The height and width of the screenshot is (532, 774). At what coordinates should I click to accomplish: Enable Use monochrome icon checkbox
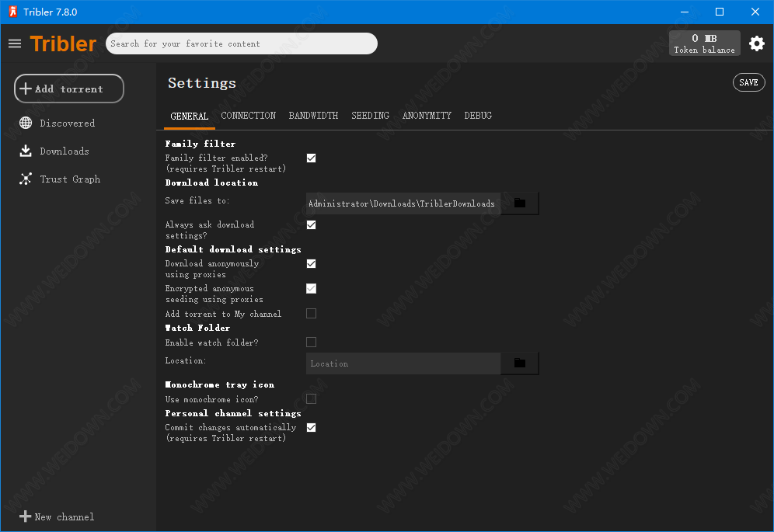(311, 398)
